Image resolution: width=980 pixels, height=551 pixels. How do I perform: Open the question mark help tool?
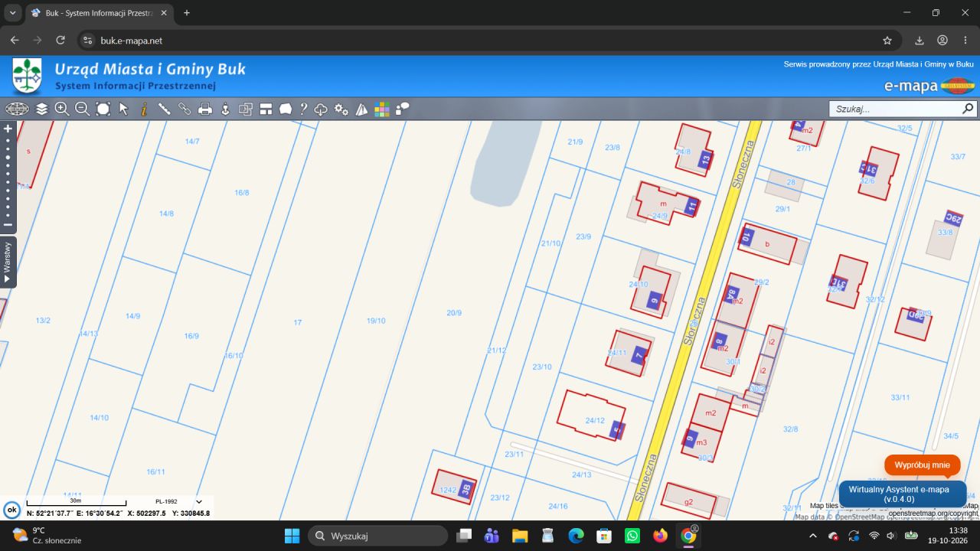303,109
